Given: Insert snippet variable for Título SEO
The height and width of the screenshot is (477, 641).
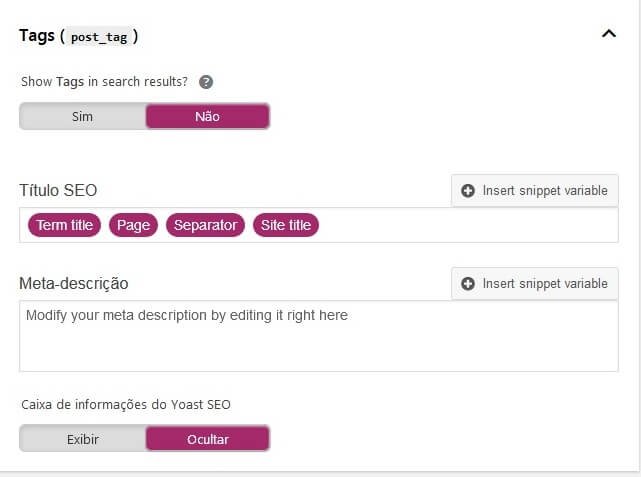Looking at the screenshot, I should [535, 190].
